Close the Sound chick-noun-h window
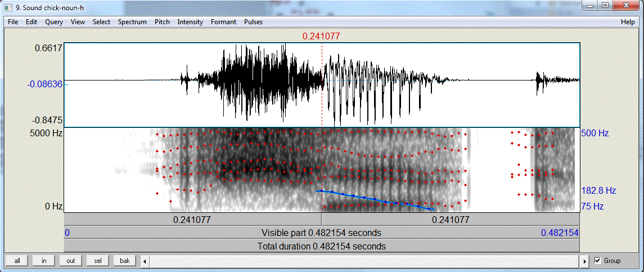 626,5
